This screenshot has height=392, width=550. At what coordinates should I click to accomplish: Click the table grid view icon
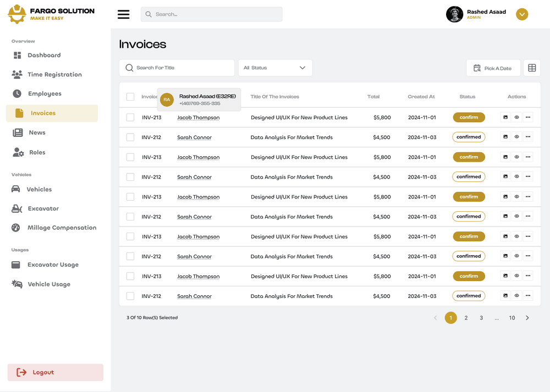pyautogui.click(x=532, y=68)
